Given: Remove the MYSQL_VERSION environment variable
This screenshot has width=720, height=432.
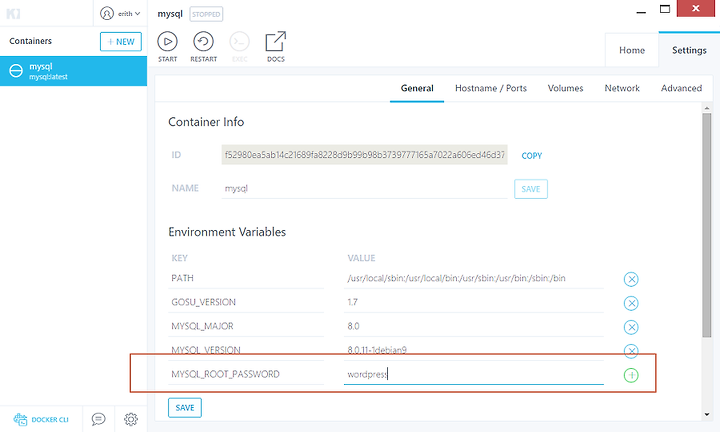Looking at the screenshot, I should pyautogui.click(x=631, y=350).
